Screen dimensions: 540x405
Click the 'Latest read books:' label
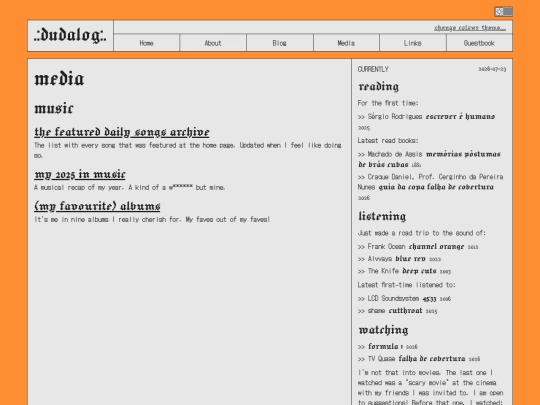(x=388, y=141)
